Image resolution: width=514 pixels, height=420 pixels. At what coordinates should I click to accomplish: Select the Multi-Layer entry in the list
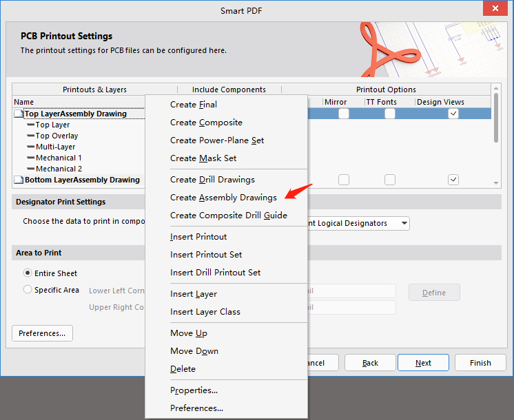coord(55,147)
